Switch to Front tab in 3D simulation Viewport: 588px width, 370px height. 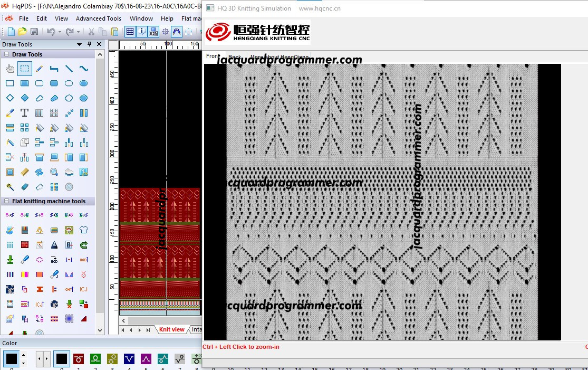pos(213,56)
